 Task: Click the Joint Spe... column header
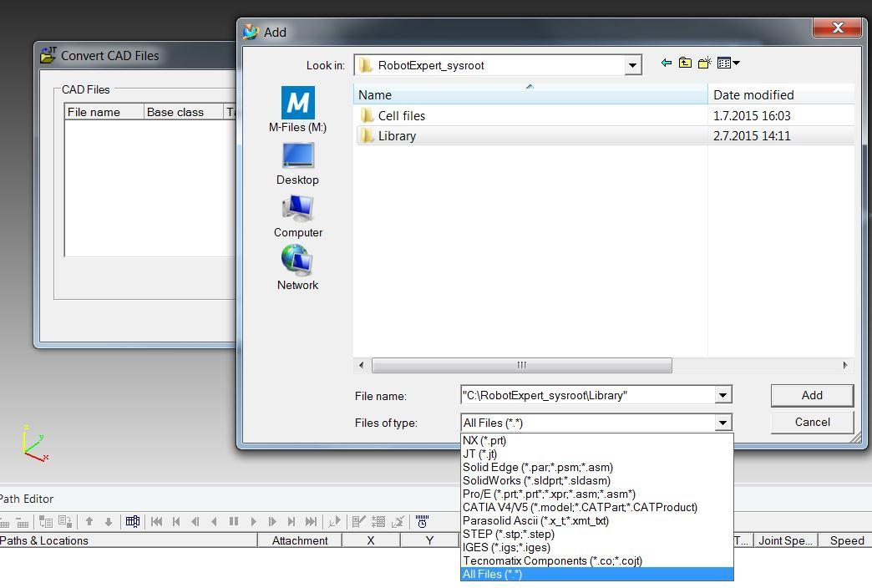[785, 540]
